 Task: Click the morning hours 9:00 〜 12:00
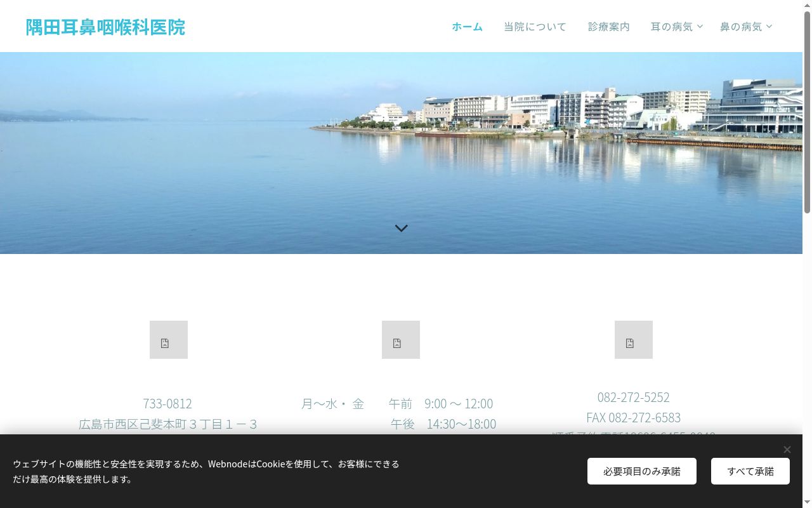pyautogui.click(x=459, y=404)
